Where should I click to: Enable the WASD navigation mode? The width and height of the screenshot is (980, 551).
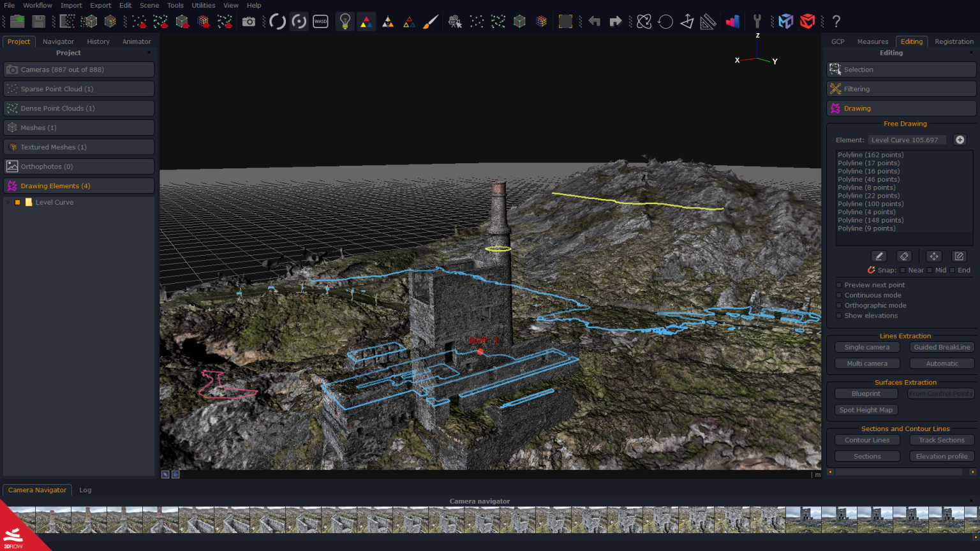point(320,21)
